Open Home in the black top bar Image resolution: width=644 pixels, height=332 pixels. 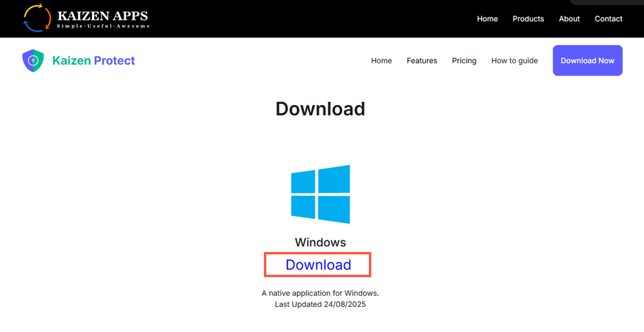pos(487,19)
